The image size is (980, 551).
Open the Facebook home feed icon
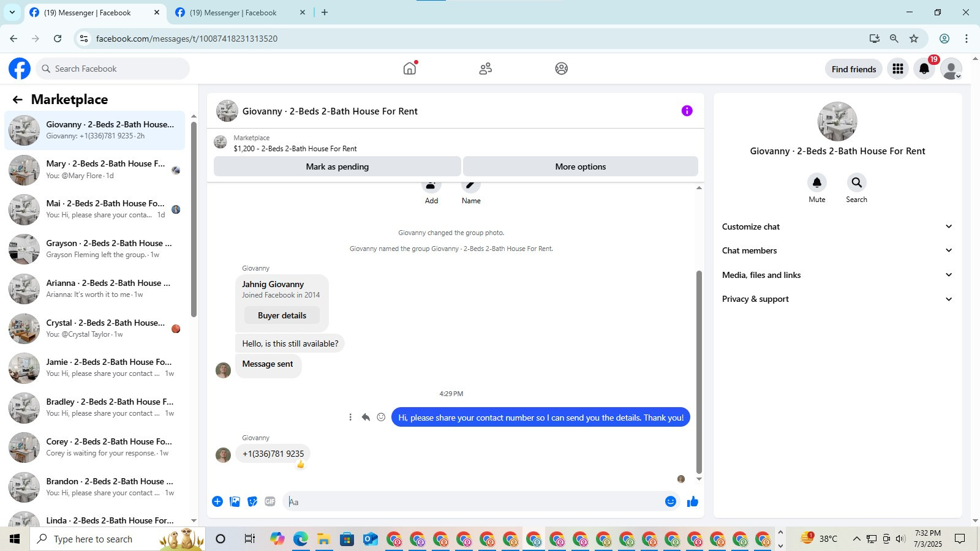[410, 69]
